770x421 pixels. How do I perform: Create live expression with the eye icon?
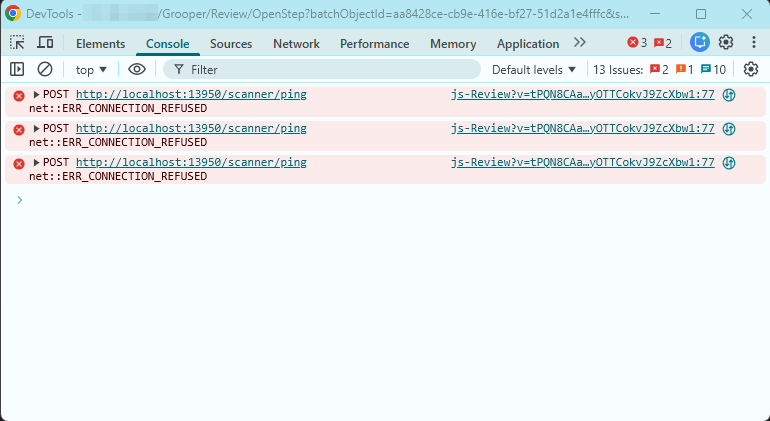[137, 69]
